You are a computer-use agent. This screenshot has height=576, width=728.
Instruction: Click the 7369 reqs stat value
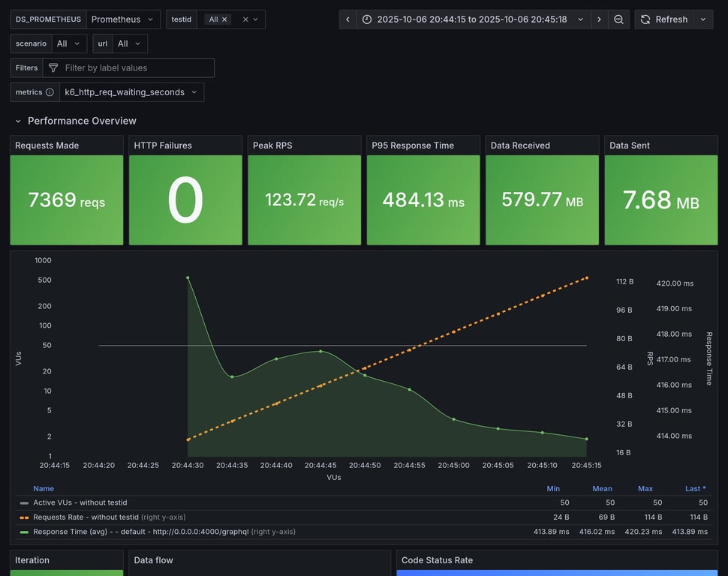[x=67, y=200]
